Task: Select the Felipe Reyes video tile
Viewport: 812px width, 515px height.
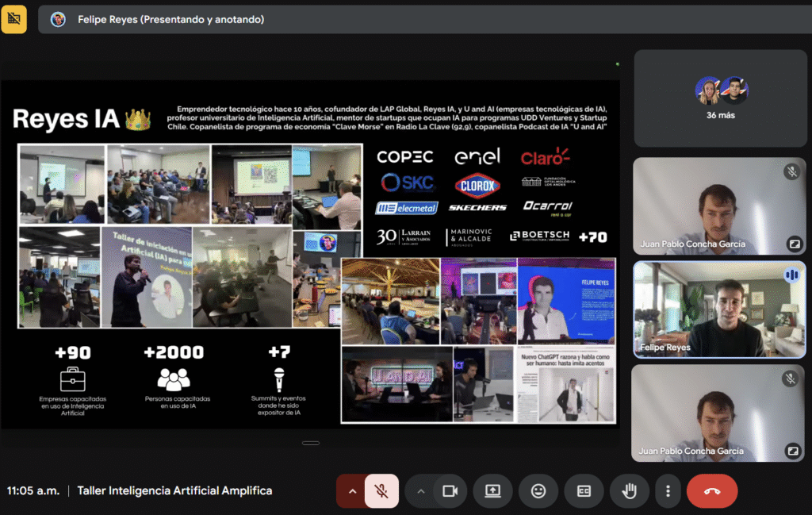Action: tap(719, 309)
